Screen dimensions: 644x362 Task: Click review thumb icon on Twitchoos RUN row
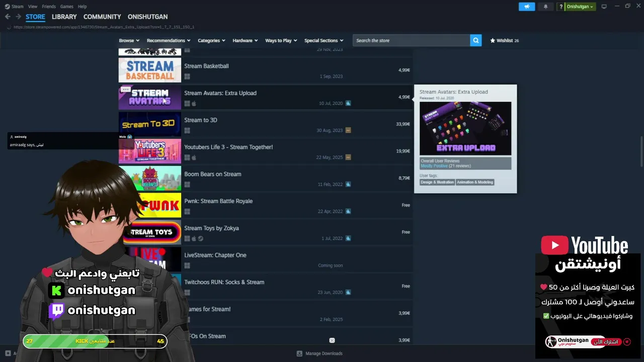[x=348, y=292]
